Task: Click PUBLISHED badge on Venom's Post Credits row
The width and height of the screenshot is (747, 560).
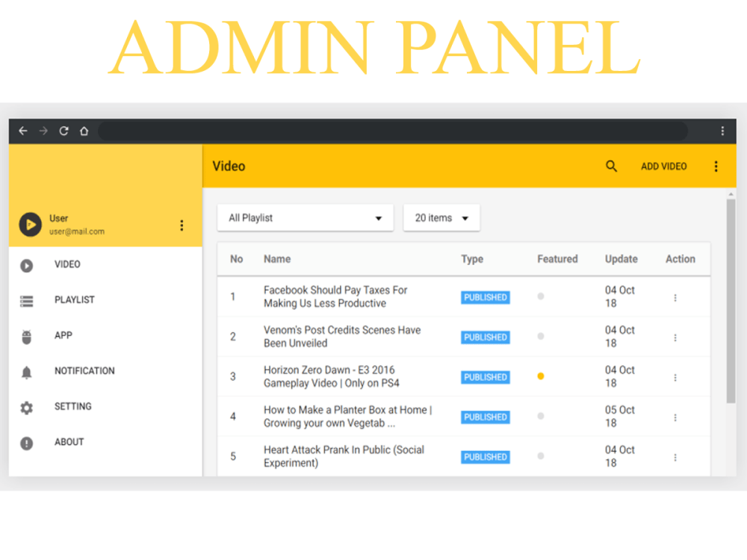Action: [x=486, y=337]
